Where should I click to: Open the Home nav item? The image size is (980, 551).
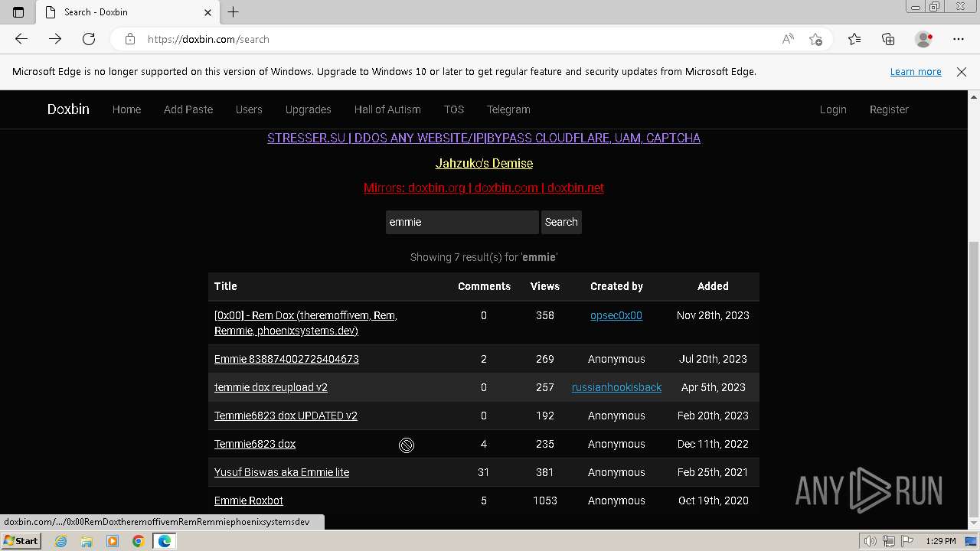[x=126, y=109]
